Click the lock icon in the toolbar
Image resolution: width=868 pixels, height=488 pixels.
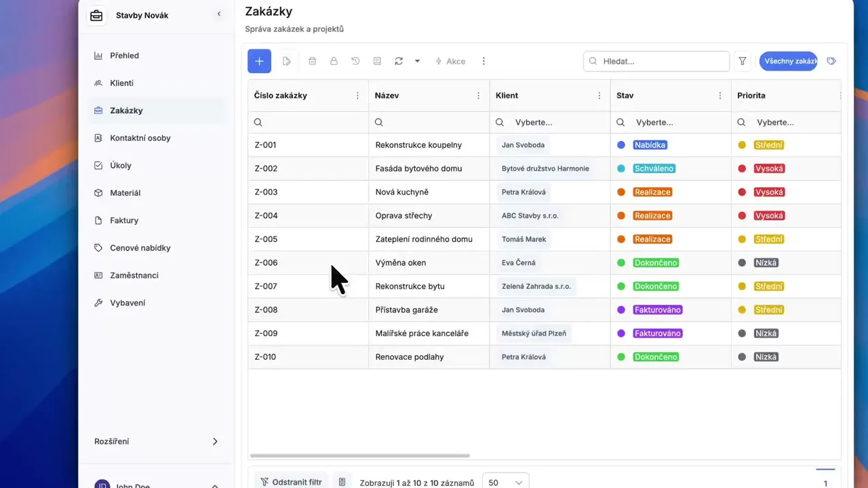[334, 61]
